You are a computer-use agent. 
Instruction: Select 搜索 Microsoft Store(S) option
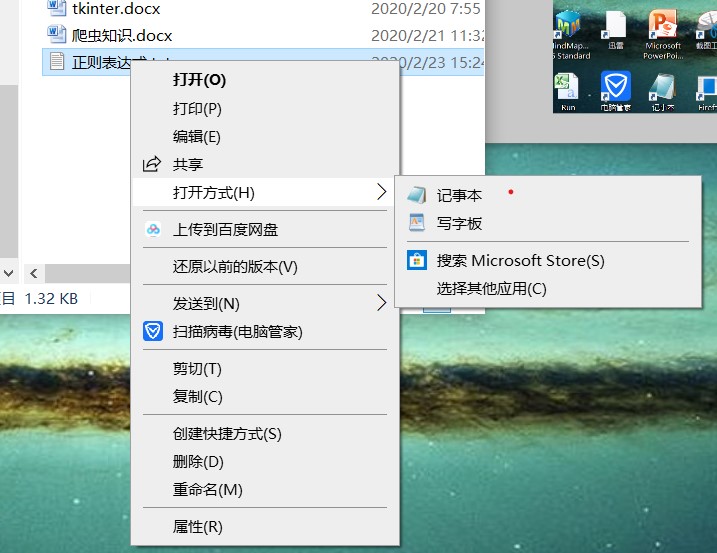pos(520,261)
